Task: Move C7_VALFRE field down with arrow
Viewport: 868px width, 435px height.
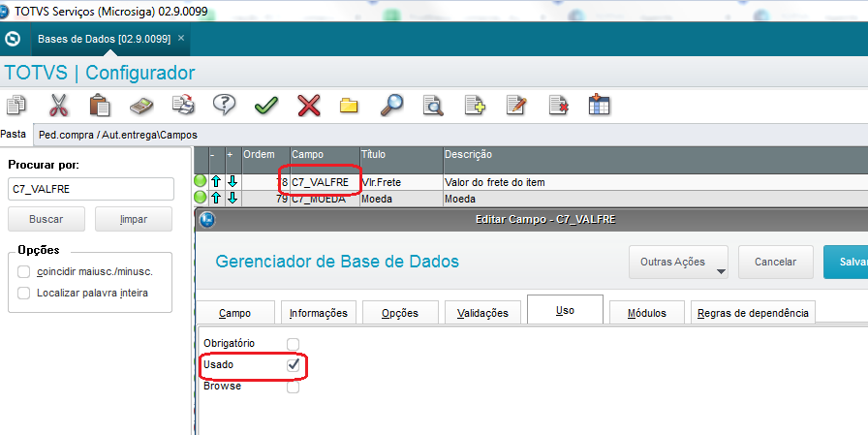Action: tap(232, 181)
